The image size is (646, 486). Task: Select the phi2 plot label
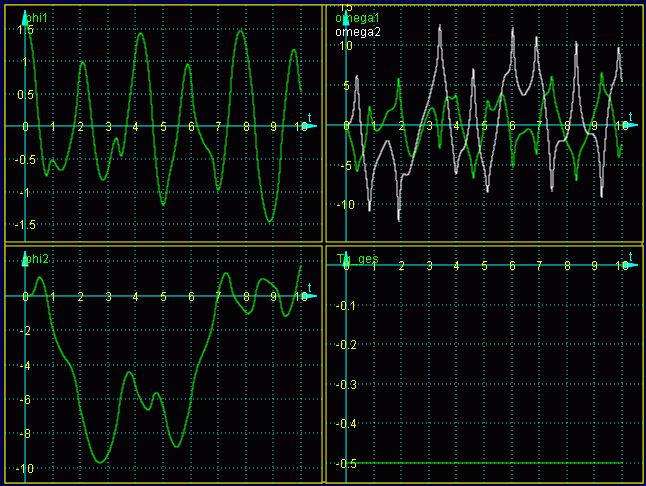pos(36,259)
